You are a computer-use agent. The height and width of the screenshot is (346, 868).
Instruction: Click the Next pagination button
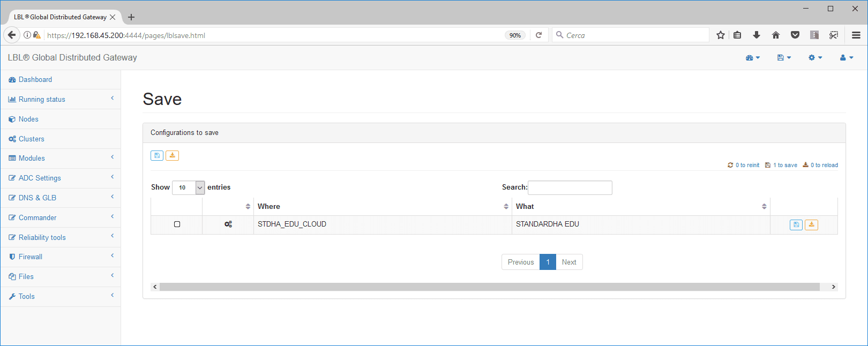[x=569, y=262]
